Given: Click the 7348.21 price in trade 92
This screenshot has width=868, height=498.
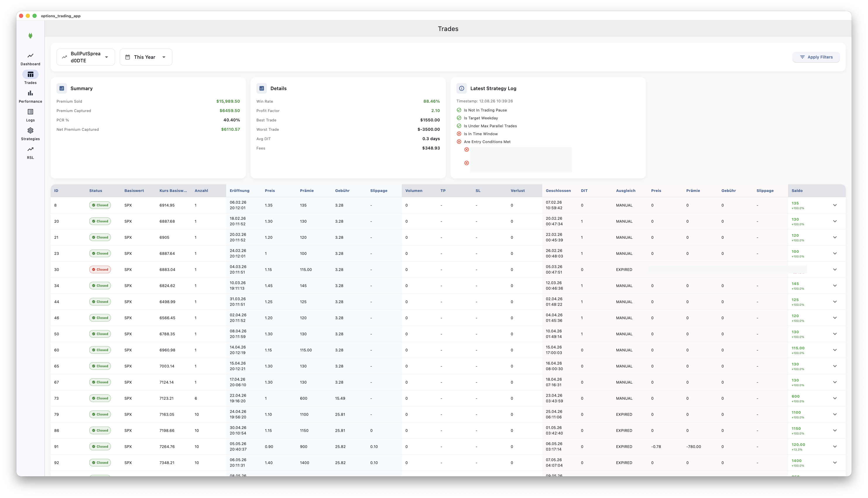Looking at the screenshot, I should point(167,463).
